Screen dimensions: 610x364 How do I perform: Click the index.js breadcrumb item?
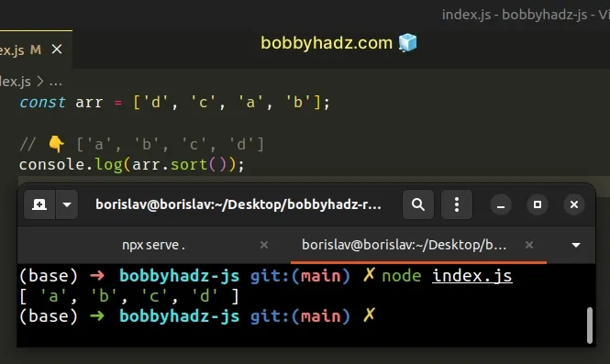click(x=16, y=82)
